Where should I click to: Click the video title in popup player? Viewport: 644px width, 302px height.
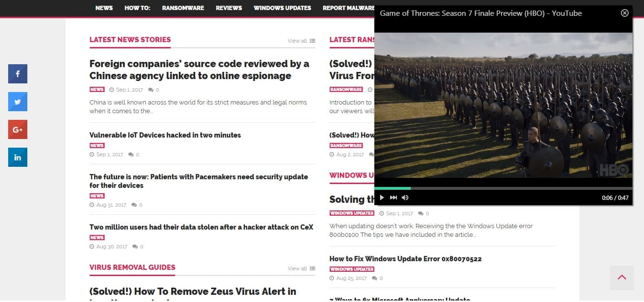(x=481, y=13)
